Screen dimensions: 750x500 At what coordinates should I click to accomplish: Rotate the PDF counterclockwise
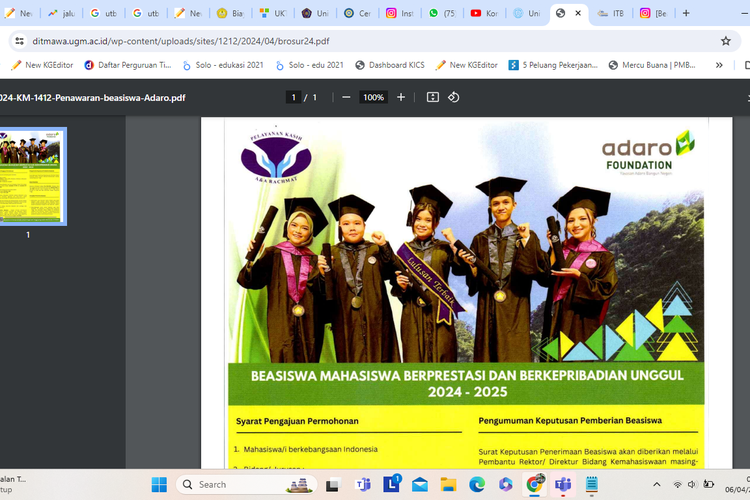[x=453, y=97]
